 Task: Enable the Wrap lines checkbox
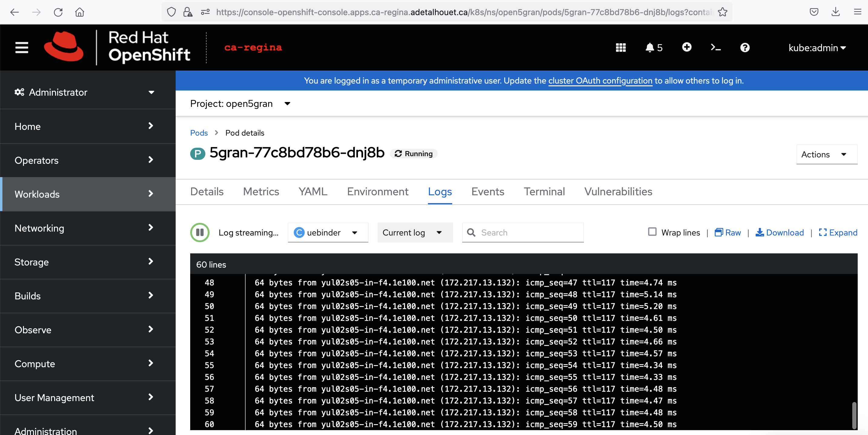(x=652, y=232)
